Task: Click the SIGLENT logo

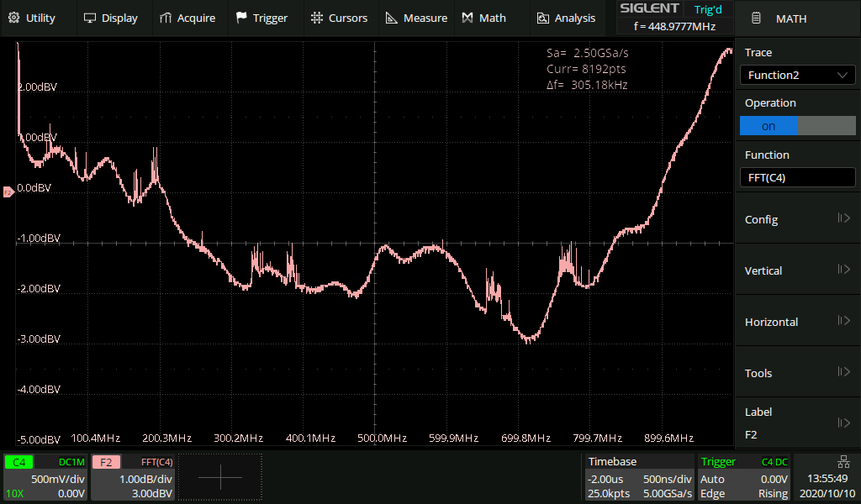Action: (x=650, y=8)
